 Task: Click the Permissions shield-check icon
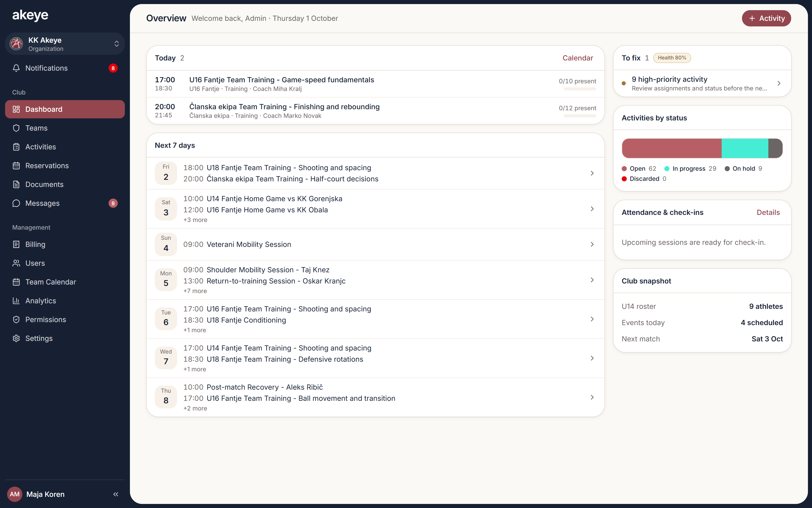point(16,320)
